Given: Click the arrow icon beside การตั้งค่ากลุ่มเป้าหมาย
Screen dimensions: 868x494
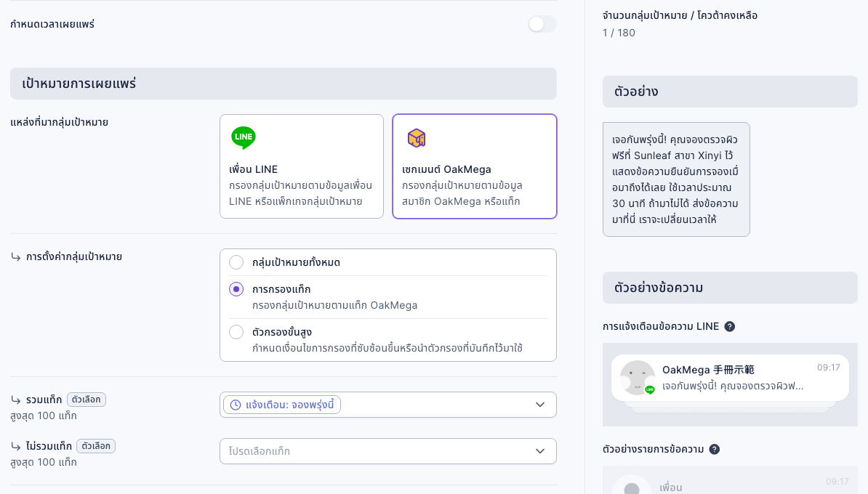Looking at the screenshot, I should coord(16,256).
